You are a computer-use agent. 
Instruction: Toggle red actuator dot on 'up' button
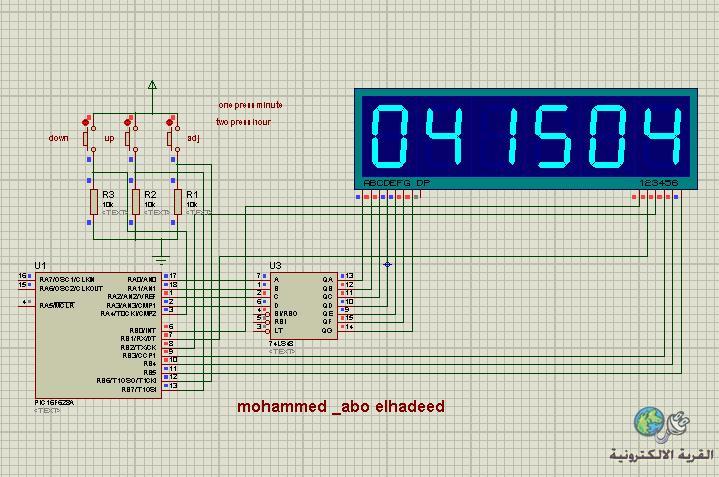tap(127, 122)
